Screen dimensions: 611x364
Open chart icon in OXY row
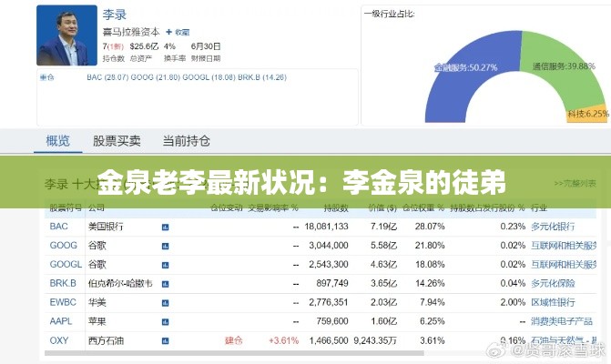tap(165, 341)
